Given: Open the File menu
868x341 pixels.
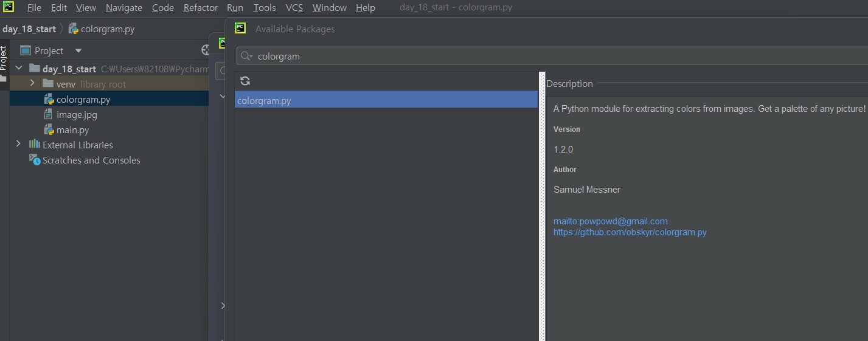Looking at the screenshot, I should tap(34, 8).
